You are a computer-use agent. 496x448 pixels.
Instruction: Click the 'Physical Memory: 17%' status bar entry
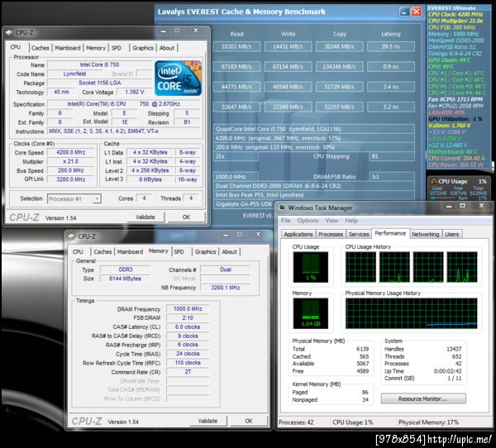(428, 422)
